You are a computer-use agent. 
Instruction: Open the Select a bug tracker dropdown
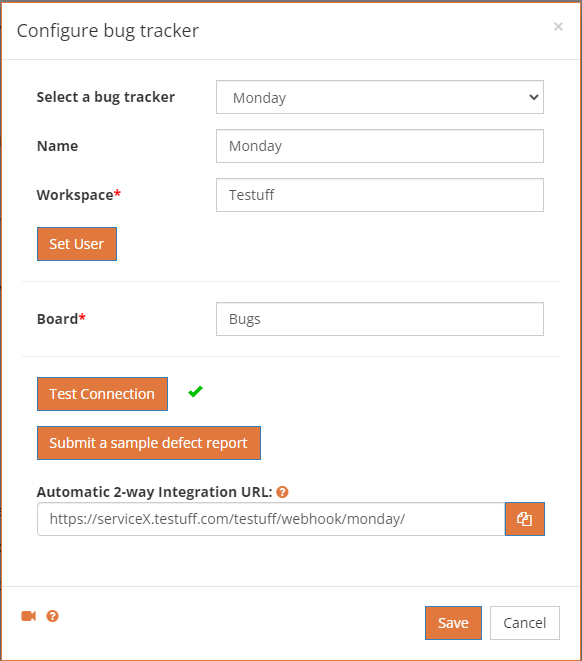(x=380, y=97)
